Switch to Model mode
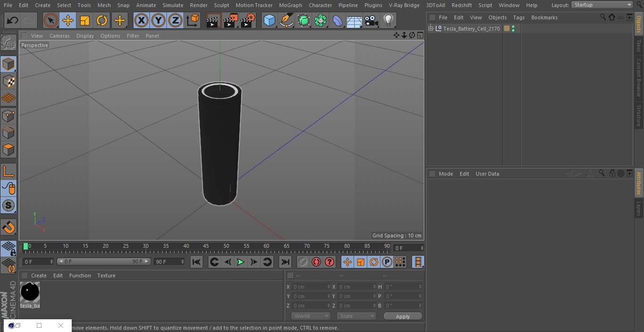The width and height of the screenshot is (644, 332). point(8,64)
